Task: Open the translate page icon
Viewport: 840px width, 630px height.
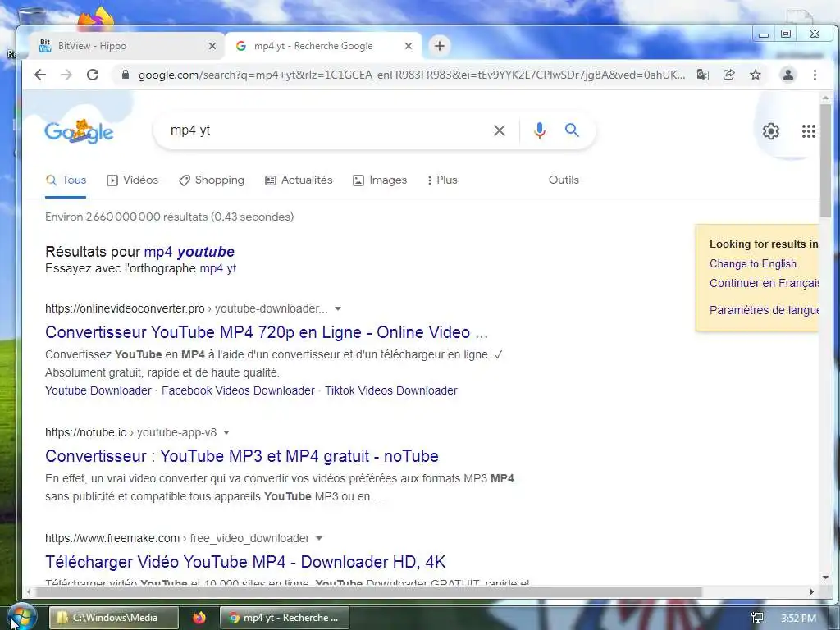Action: pos(702,75)
